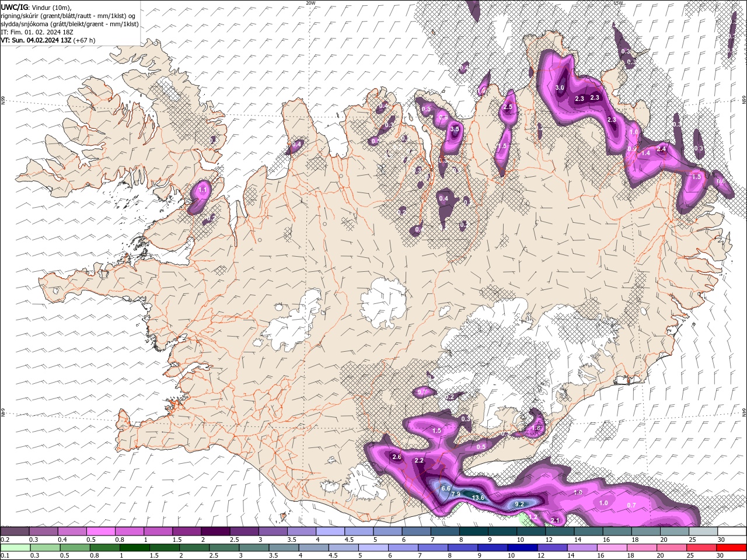Click valid time 'VT: Sun. 04.02.2024 13Z (+67 h)'
747x560 pixels.
click(48, 40)
